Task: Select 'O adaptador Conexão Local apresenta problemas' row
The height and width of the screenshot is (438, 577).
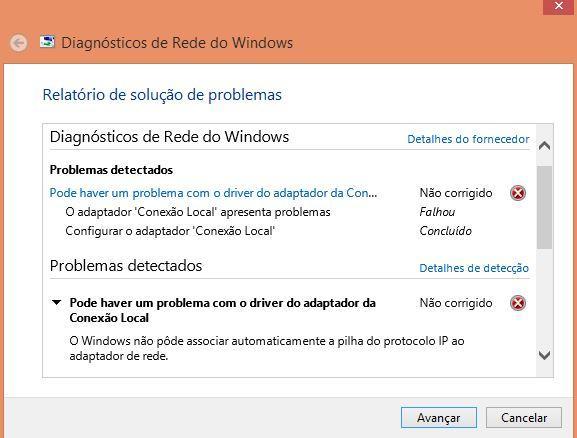Action: click(x=198, y=212)
